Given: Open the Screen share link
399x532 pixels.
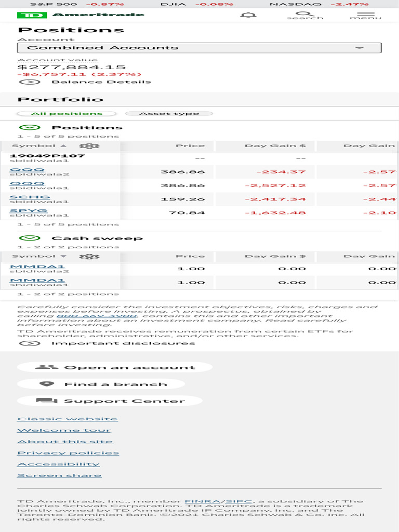Looking at the screenshot, I should 59,475.
